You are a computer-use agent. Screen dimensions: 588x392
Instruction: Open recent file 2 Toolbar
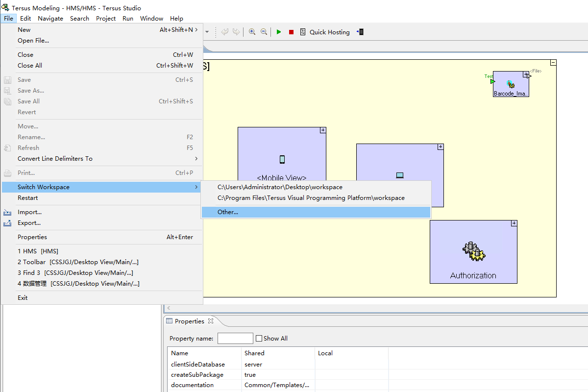pos(102,262)
